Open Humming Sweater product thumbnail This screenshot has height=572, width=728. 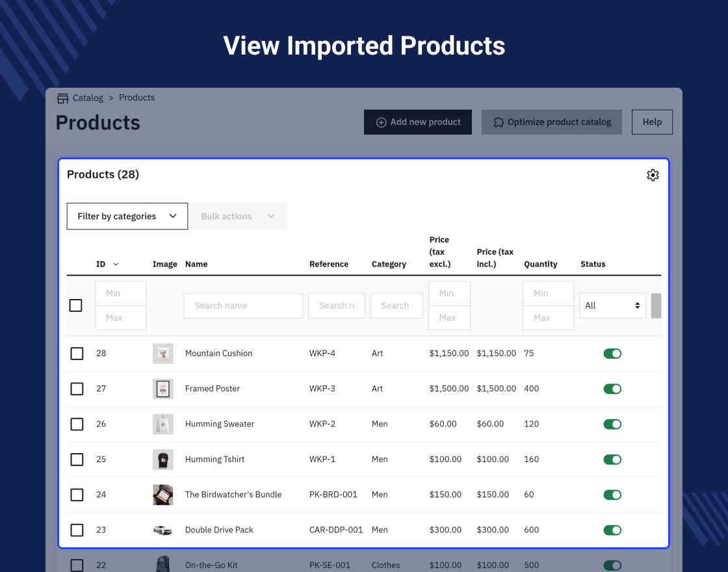point(163,424)
